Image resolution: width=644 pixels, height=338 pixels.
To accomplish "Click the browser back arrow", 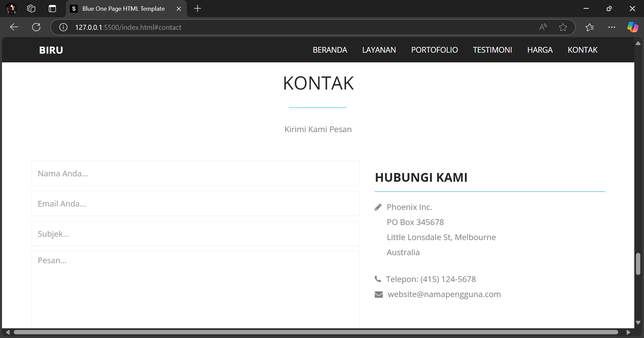I will 14,27.
